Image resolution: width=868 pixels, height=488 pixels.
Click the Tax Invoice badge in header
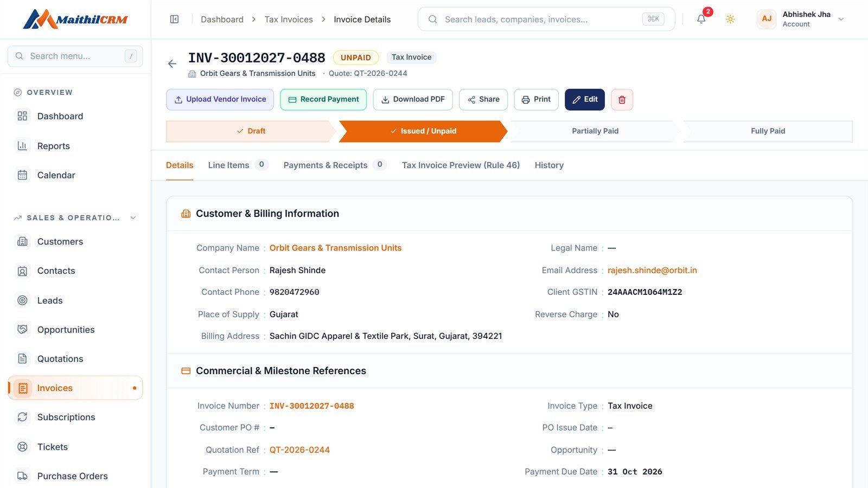tap(412, 57)
